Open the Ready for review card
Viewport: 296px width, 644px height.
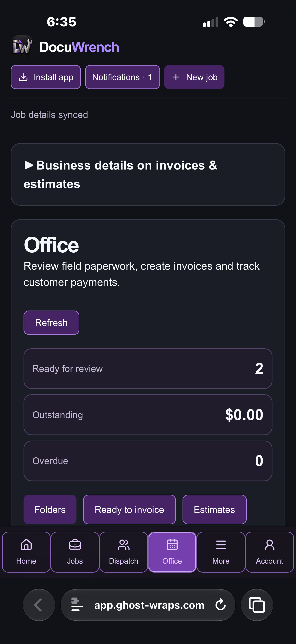[x=148, y=368]
